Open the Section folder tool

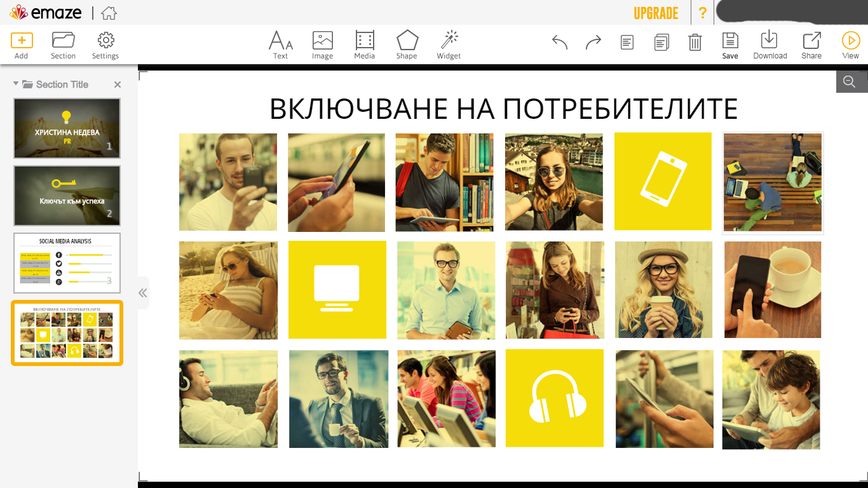[63, 41]
